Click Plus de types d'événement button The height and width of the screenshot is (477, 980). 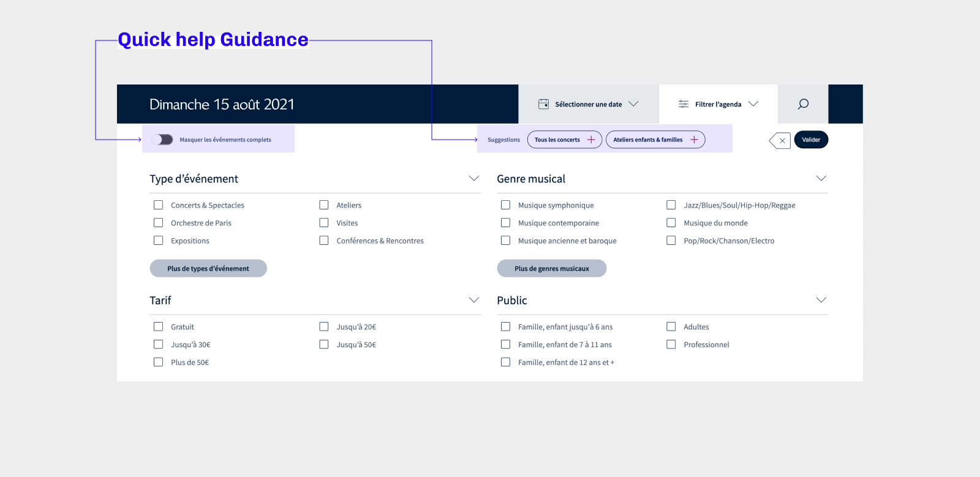pos(208,268)
